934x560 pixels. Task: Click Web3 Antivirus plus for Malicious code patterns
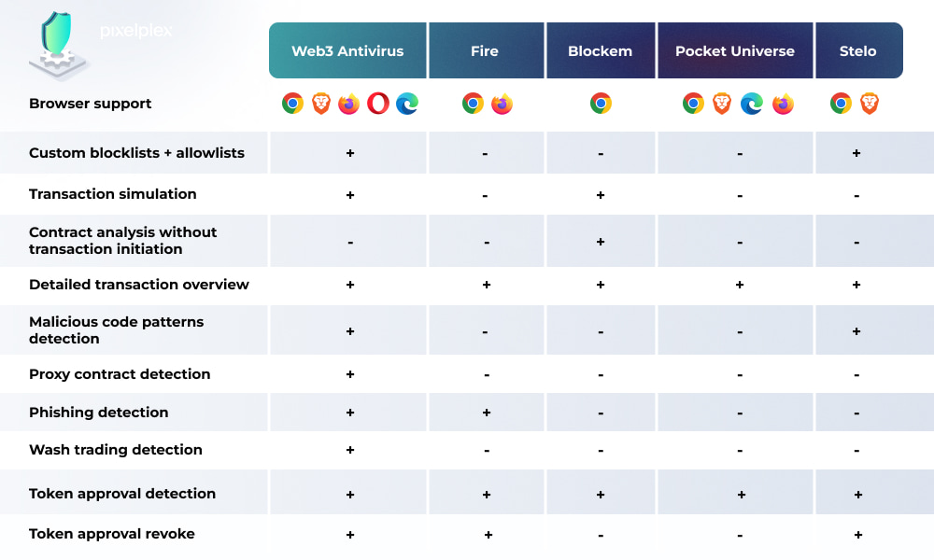tap(350, 331)
